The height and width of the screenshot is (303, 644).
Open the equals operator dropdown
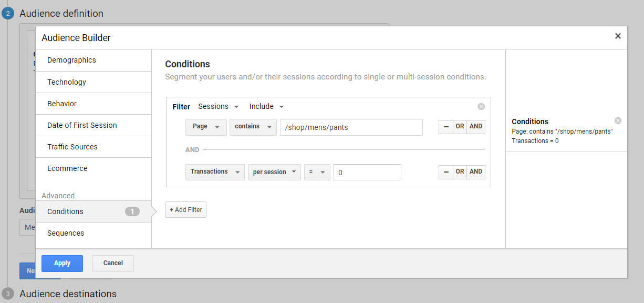tap(317, 173)
